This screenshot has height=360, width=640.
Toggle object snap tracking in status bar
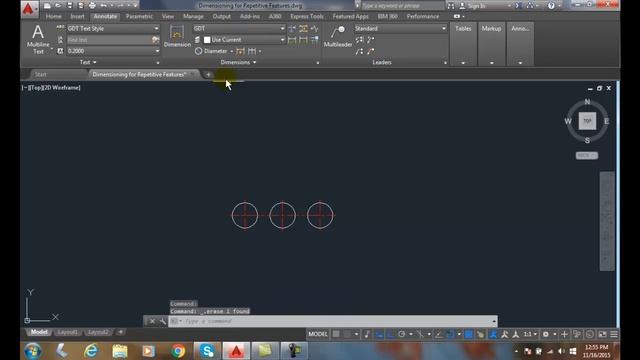(x=439, y=334)
